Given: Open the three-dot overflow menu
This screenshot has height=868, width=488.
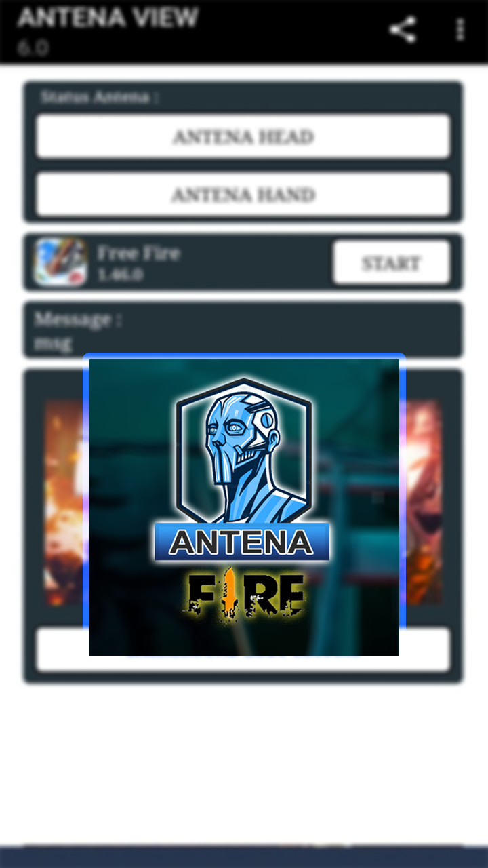Looking at the screenshot, I should click(x=461, y=30).
